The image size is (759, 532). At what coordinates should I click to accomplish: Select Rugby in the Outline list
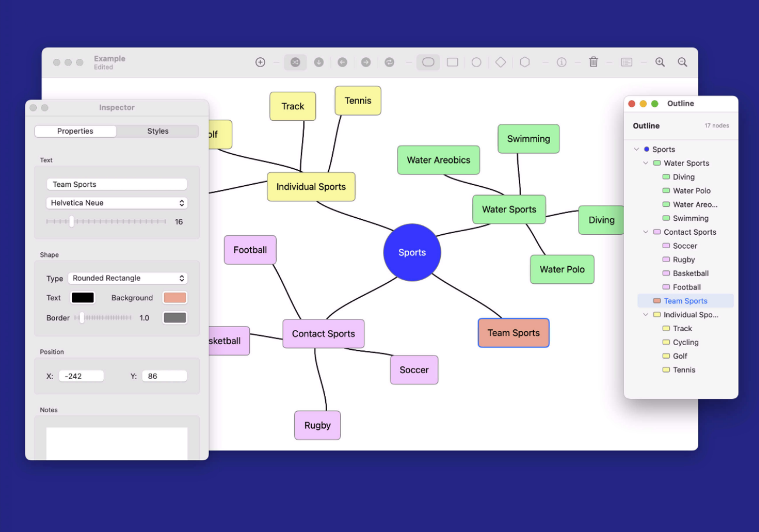[684, 260]
